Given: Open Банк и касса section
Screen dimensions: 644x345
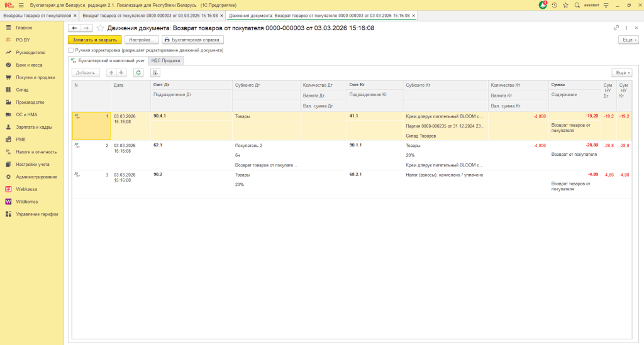Looking at the screenshot, I should pyautogui.click(x=30, y=65).
